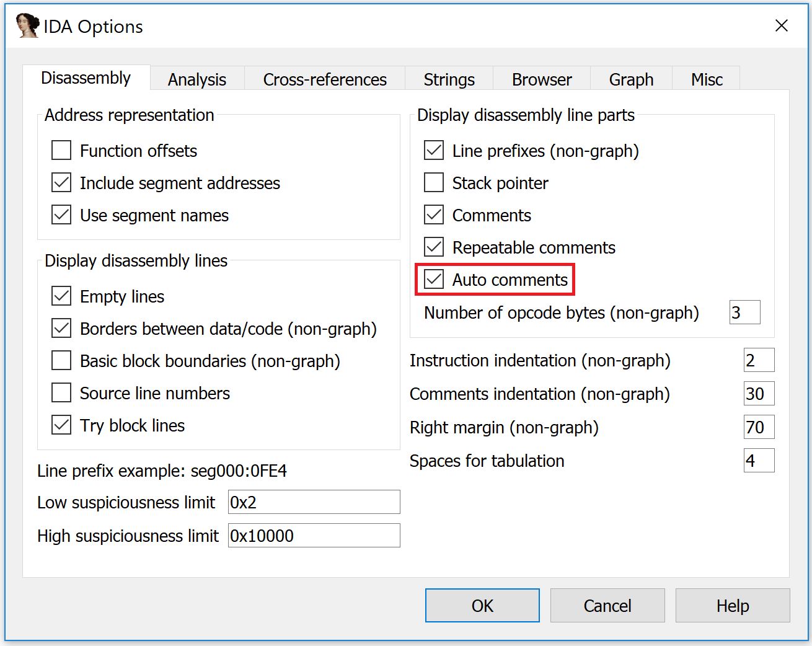Confirm settings with the OK button
Image resolution: width=812 pixels, height=646 pixels.
click(x=482, y=606)
